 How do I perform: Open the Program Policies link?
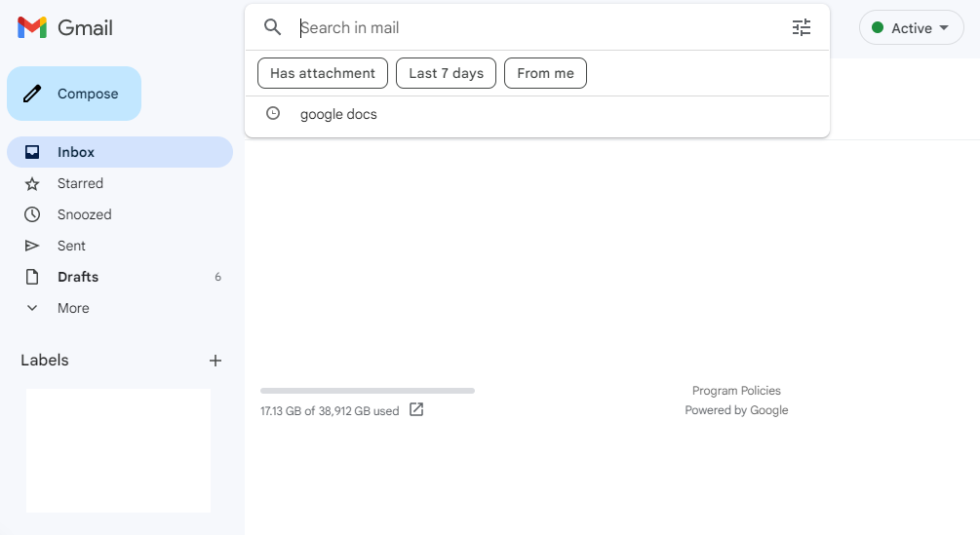(x=736, y=391)
